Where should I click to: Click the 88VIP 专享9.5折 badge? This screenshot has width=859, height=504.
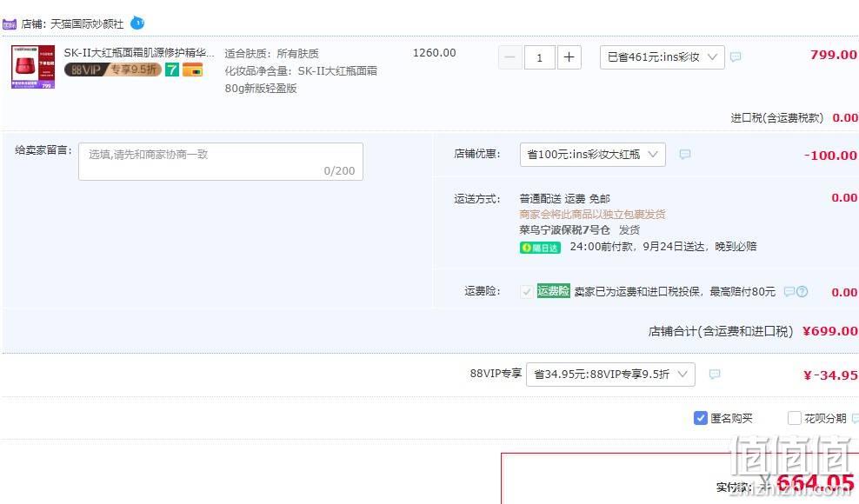[113, 70]
